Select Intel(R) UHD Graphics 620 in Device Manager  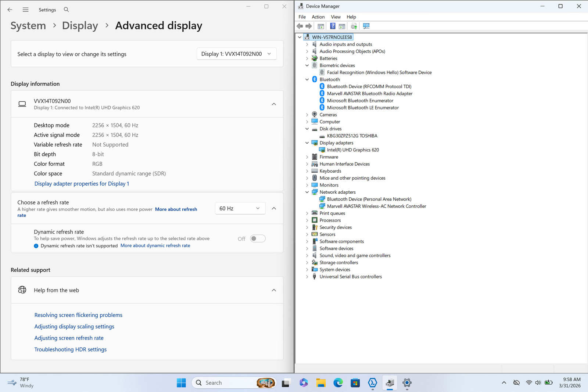click(x=353, y=150)
